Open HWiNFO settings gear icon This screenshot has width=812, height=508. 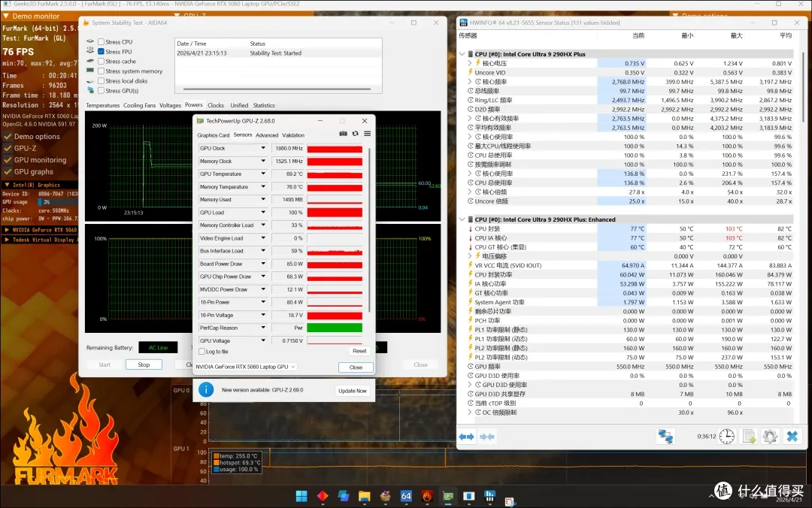[770, 437]
